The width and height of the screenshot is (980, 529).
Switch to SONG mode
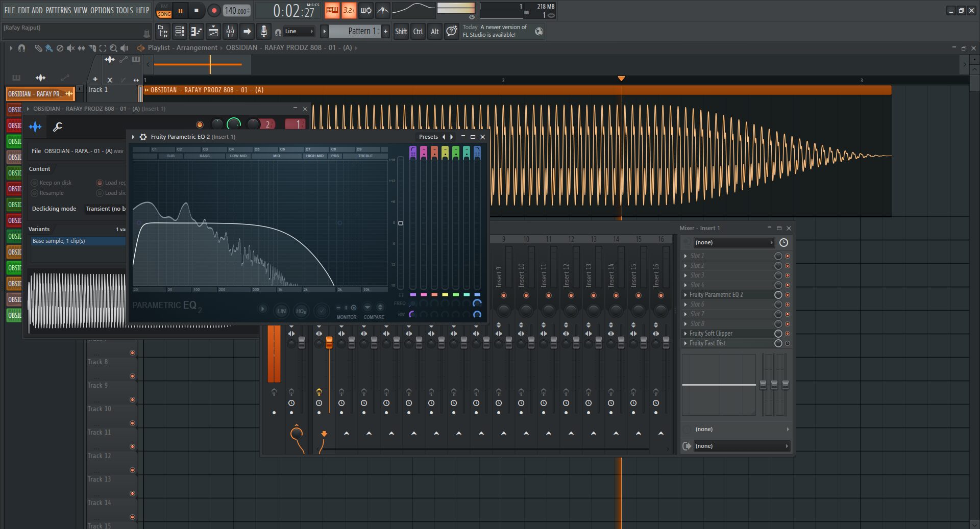(164, 14)
